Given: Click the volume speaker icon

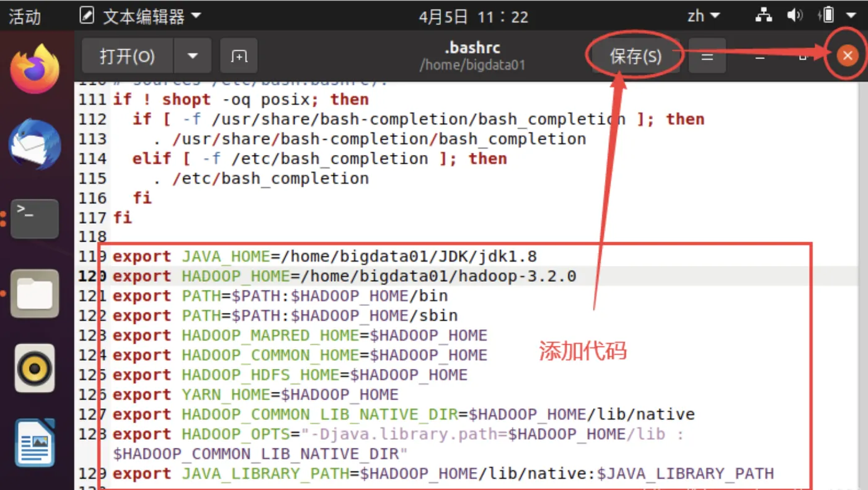Looking at the screenshot, I should click(x=794, y=16).
